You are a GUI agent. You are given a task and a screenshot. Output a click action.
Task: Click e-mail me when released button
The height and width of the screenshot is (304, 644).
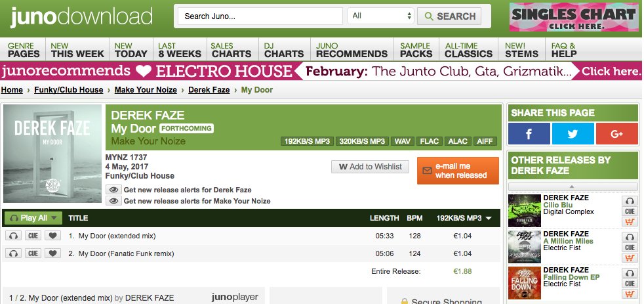(458, 171)
